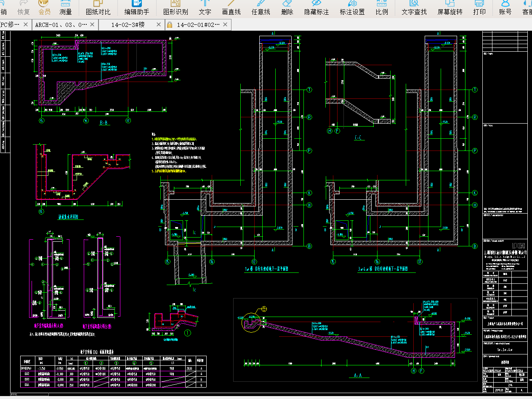
Task: Click the 打印 print button
Action: coord(479,8)
